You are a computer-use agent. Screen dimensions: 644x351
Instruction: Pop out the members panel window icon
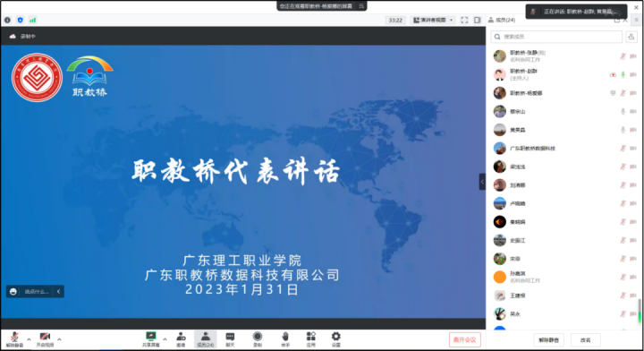tap(617, 20)
